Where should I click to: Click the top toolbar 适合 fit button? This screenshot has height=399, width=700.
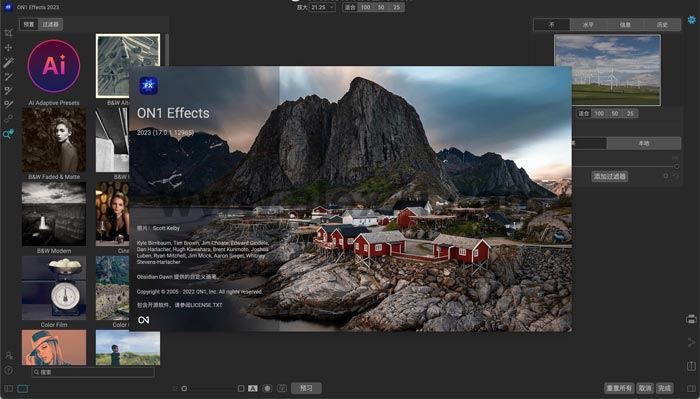350,7
